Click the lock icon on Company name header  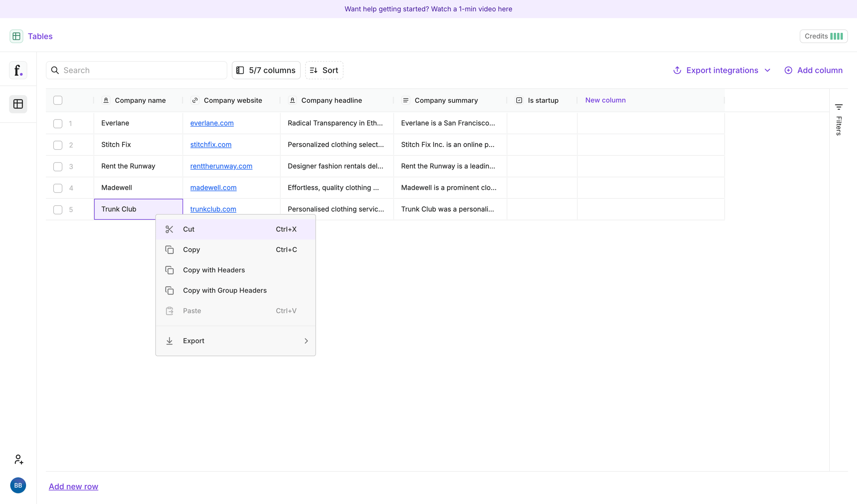coord(106,100)
